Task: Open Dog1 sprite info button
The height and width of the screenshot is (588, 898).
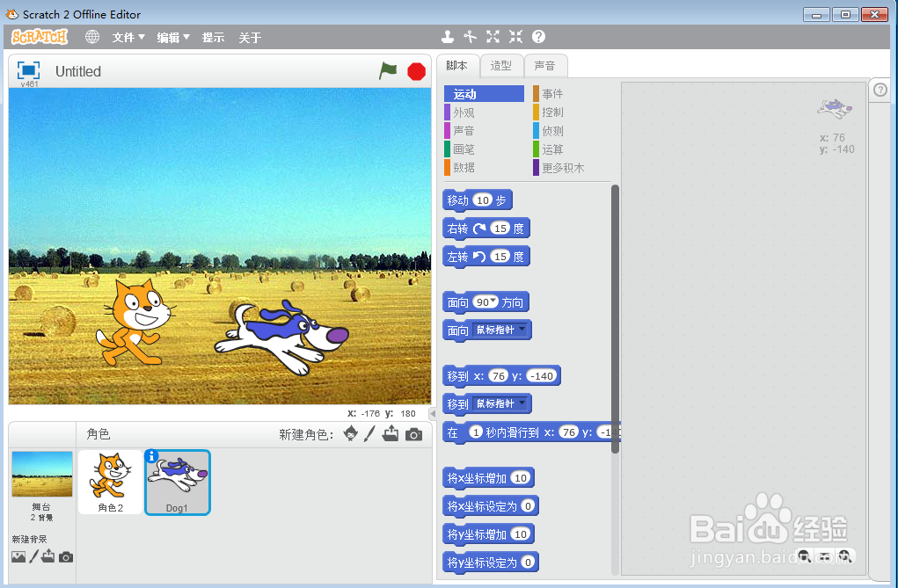Action: click(x=152, y=456)
